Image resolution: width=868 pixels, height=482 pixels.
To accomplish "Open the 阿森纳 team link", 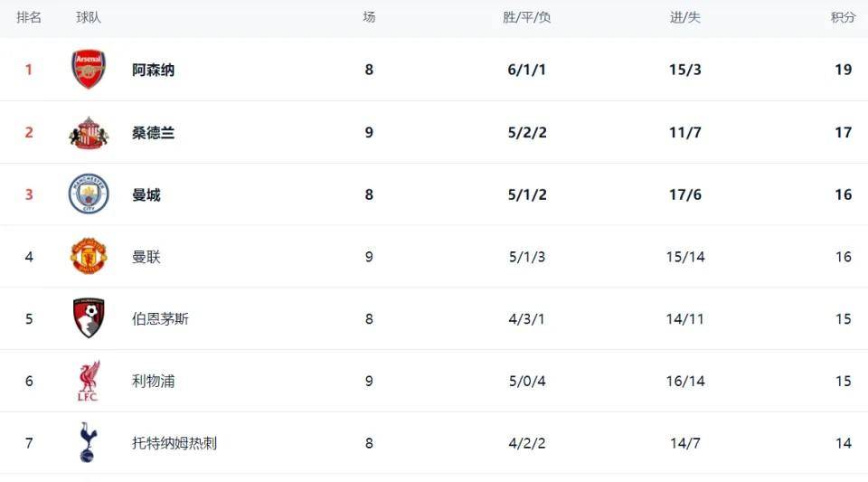I will click(153, 70).
